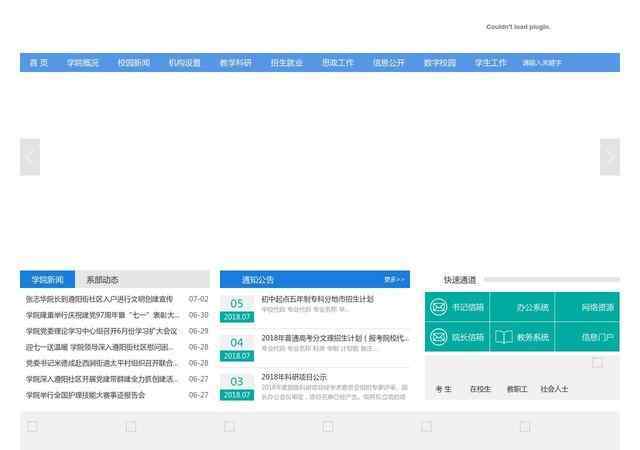The height and width of the screenshot is (450, 640).
Task: Switch to the 学院新闻 tab
Action: (x=47, y=280)
